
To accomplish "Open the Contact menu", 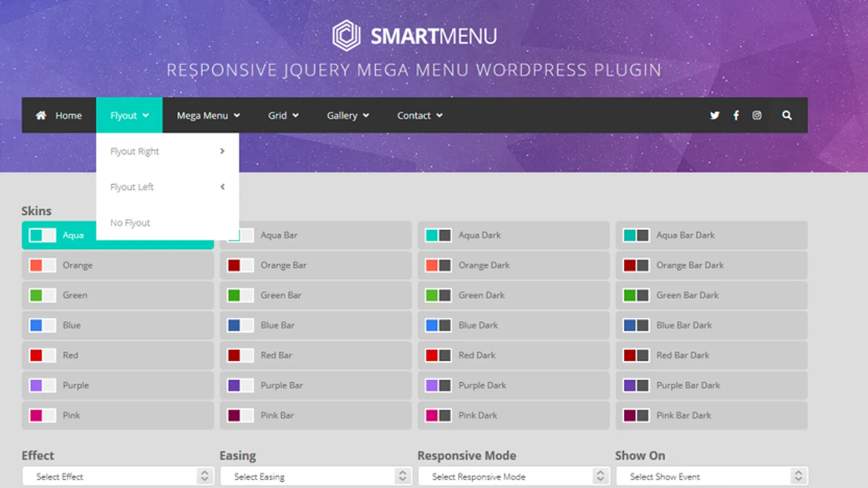I will click(420, 115).
